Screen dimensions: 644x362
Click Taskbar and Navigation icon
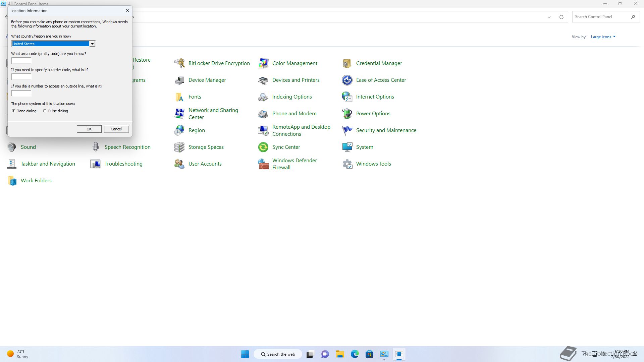pyautogui.click(x=12, y=164)
